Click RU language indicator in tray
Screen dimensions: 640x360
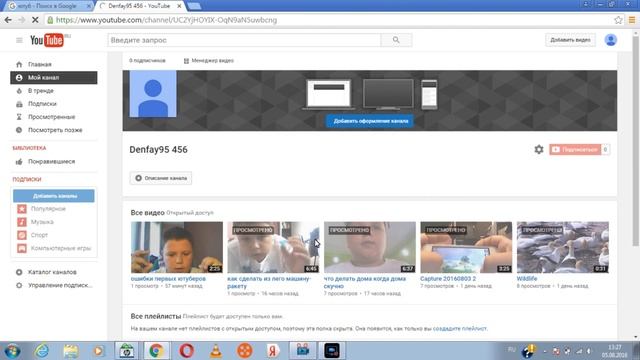click(x=511, y=350)
